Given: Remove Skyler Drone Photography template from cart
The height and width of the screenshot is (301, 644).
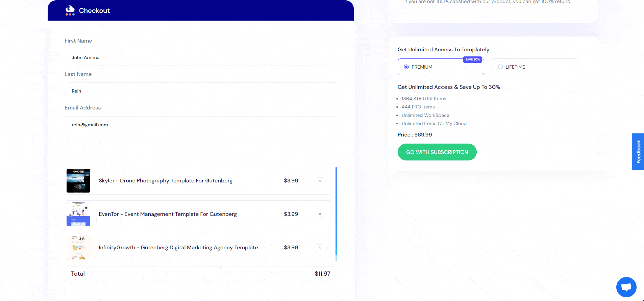Looking at the screenshot, I should coord(320,181).
